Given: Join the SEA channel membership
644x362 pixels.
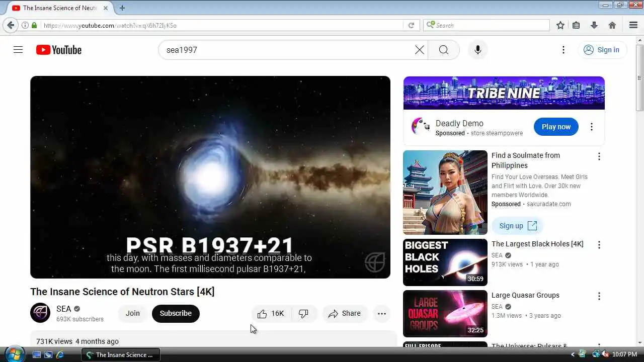Looking at the screenshot, I should 133,313.
